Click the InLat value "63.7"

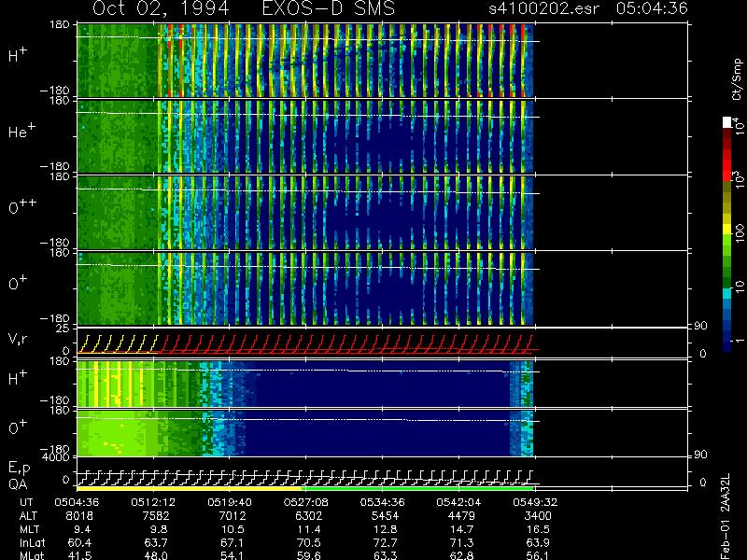(156, 542)
